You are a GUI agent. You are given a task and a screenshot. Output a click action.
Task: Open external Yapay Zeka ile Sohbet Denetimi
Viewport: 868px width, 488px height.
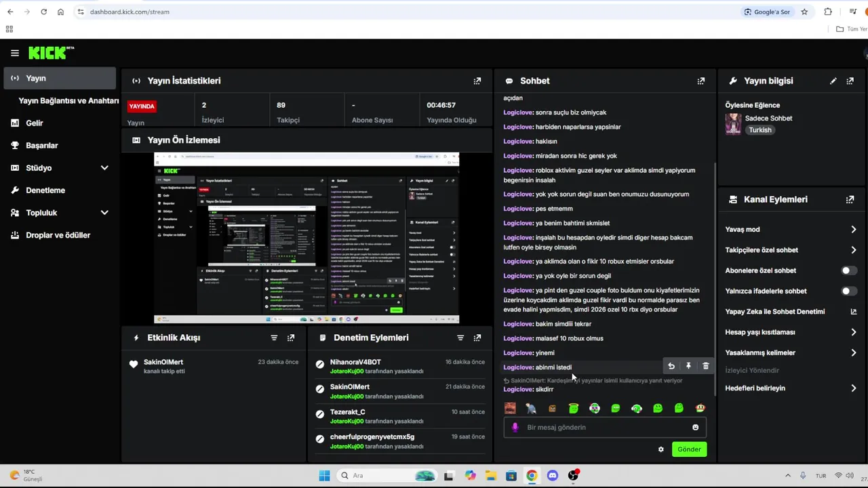(854, 312)
